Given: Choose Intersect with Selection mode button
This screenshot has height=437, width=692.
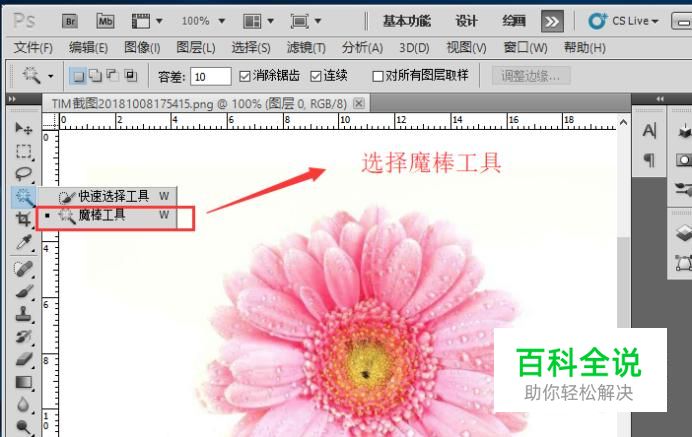Looking at the screenshot, I should coord(131,76).
